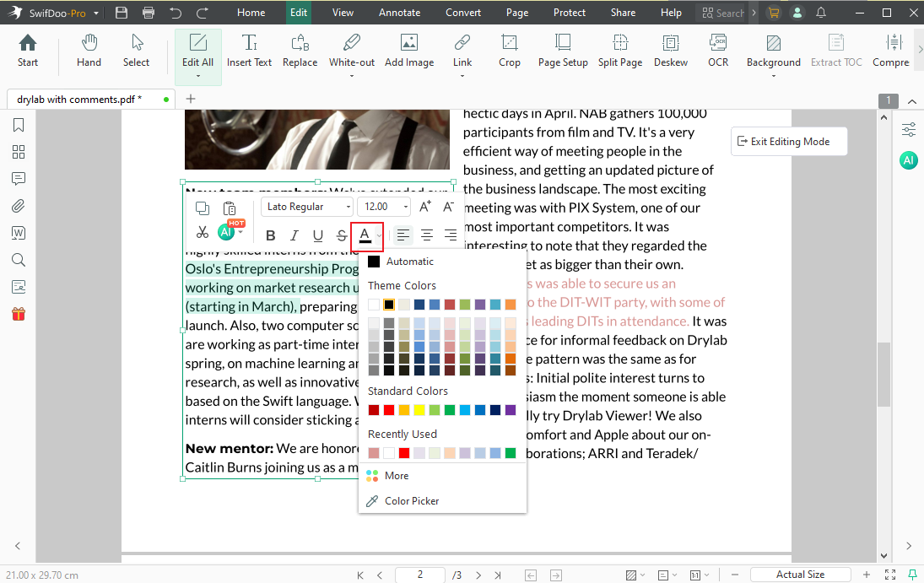Click the page number input field
Image resolution: width=924 pixels, height=583 pixels.
(419, 574)
